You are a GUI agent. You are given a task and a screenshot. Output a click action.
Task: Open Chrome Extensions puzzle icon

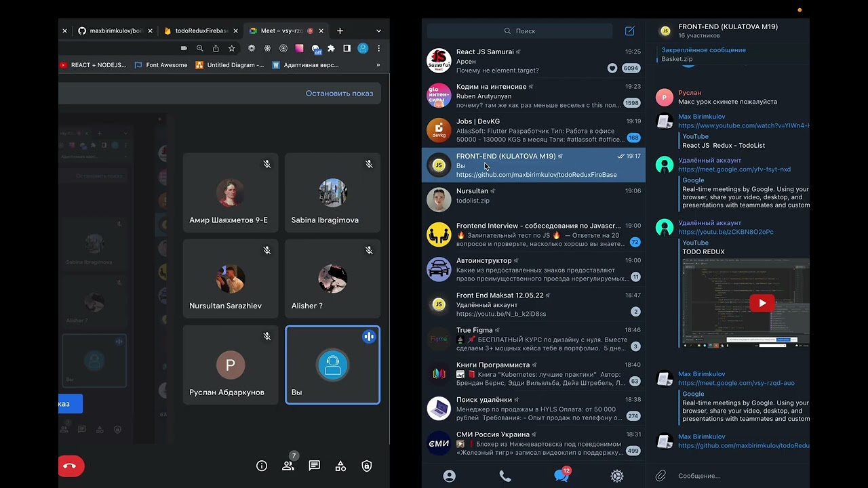click(x=331, y=49)
